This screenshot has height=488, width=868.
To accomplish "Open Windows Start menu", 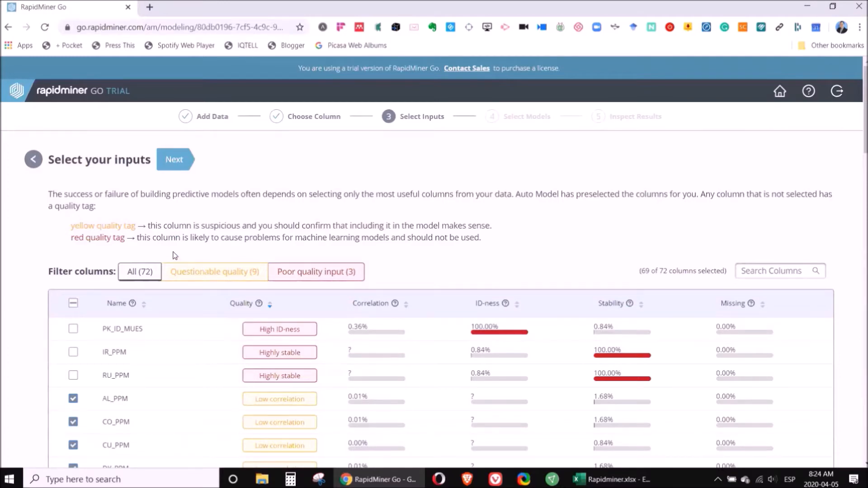I will tap(9, 479).
